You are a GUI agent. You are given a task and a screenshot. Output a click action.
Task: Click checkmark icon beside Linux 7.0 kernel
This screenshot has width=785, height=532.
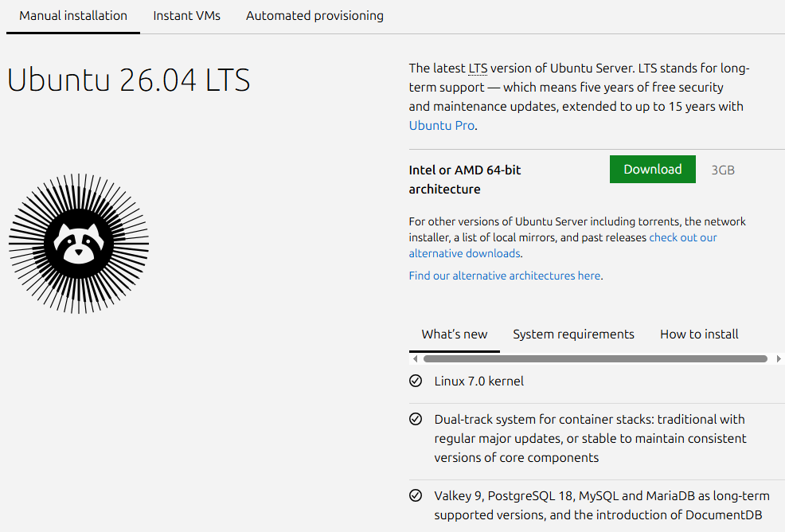[x=416, y=381]
